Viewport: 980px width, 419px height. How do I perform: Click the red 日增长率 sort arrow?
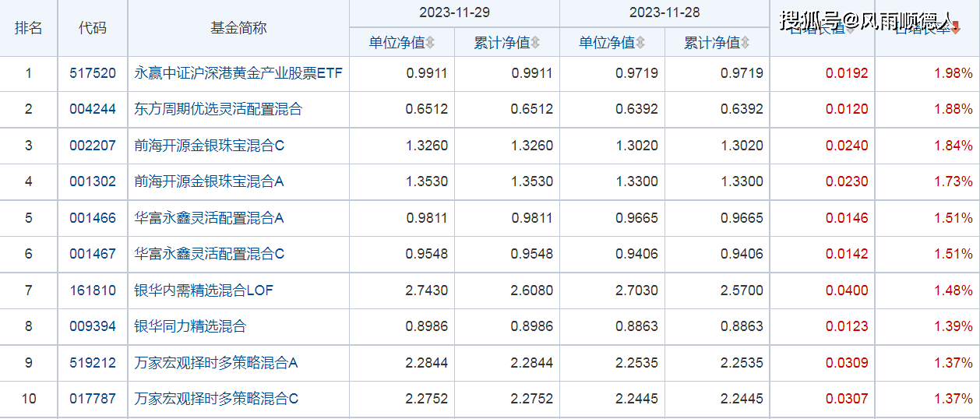[956, 29]
